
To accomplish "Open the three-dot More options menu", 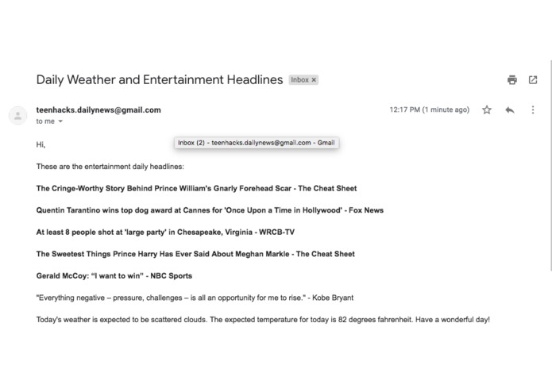I will (x=533, y=110).
